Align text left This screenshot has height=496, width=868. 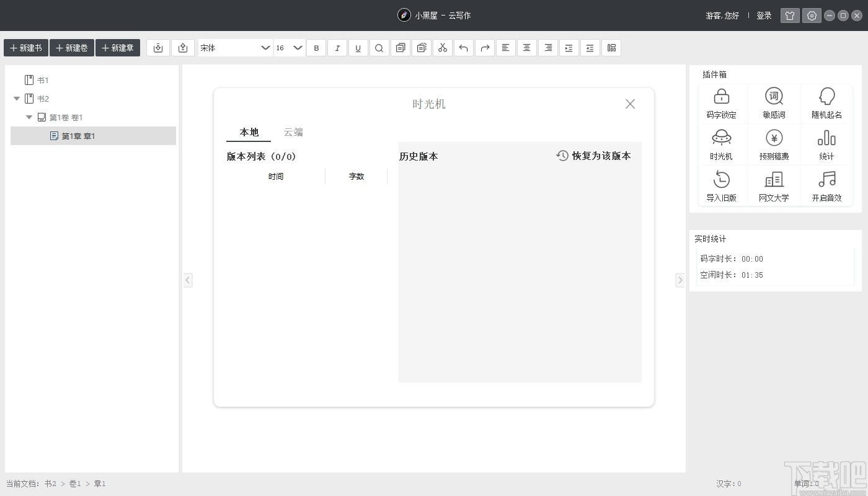tap(506, 48)
